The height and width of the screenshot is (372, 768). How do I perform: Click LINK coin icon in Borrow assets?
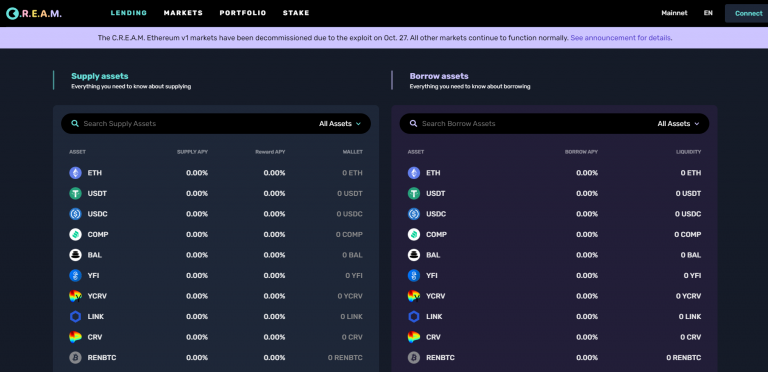tap(414, 317)
